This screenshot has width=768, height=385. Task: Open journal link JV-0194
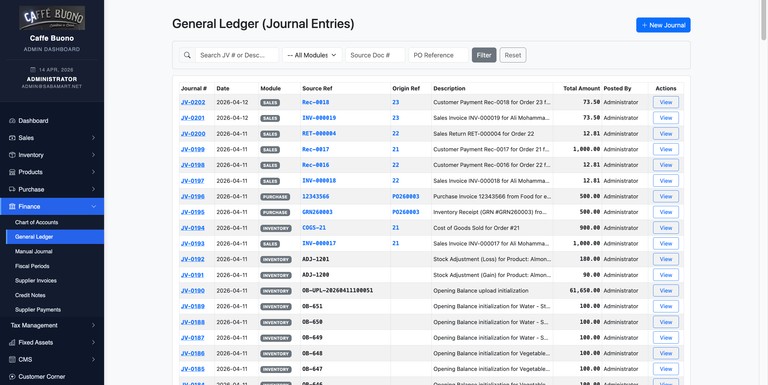point(192,228)
